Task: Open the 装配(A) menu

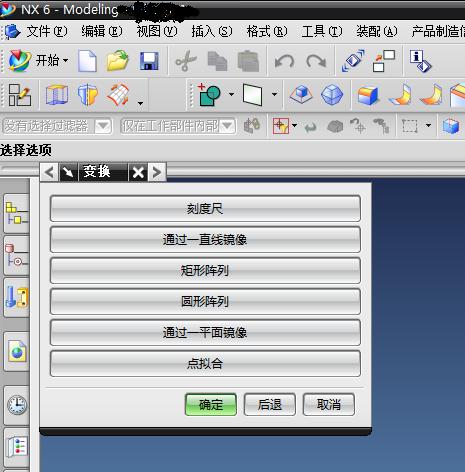Action: pos(377,32)
